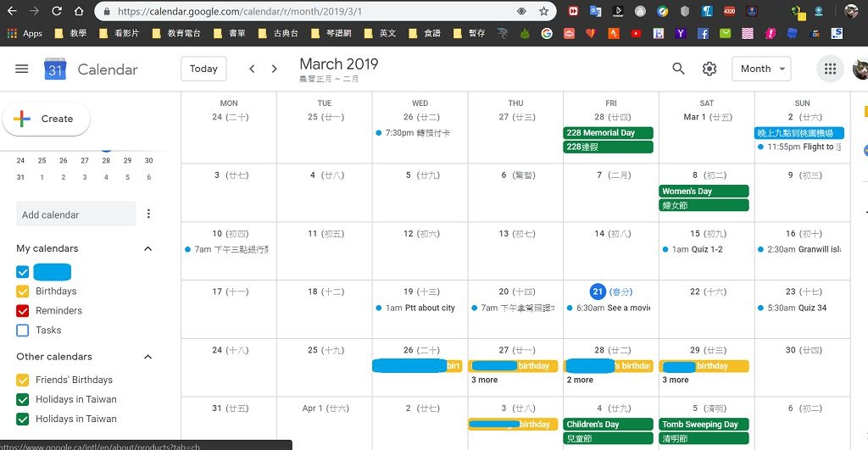Open '2:30am Granwill' event on March 16

800,250
